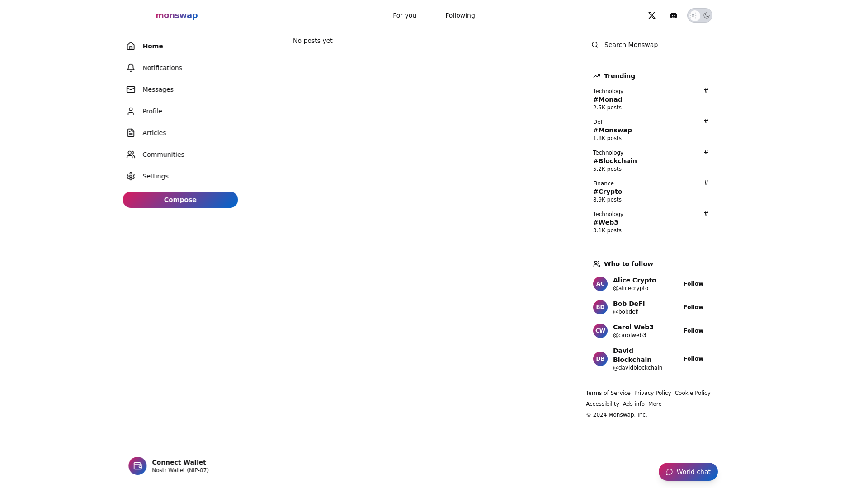Screen dimensions: 868x488
Task: Click the Settings gear icon
Action: point(131,176)
